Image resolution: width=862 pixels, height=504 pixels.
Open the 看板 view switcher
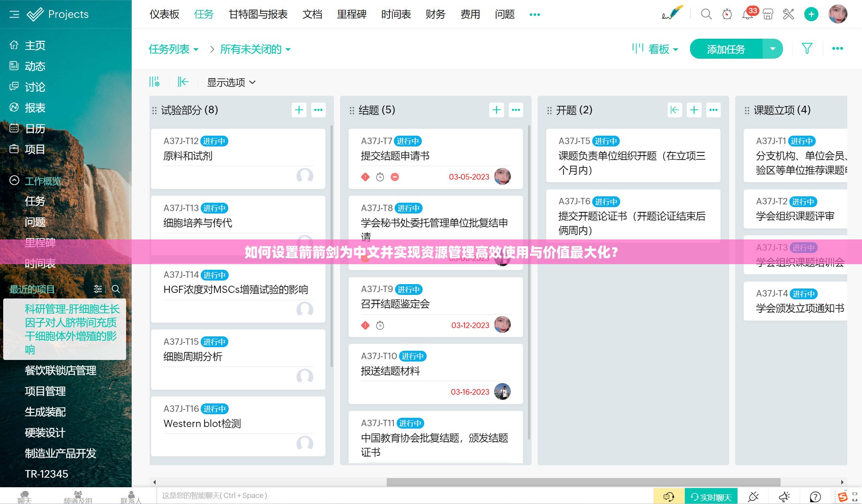coord(655,49)
